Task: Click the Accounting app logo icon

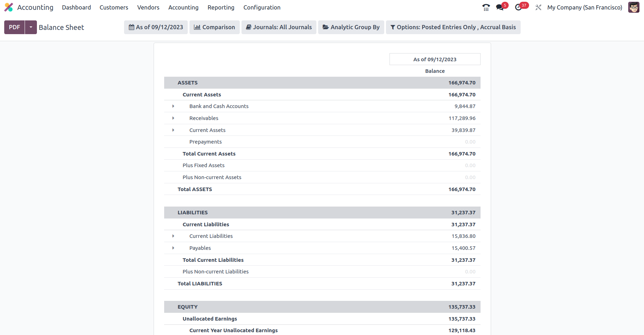Action: 8,7
